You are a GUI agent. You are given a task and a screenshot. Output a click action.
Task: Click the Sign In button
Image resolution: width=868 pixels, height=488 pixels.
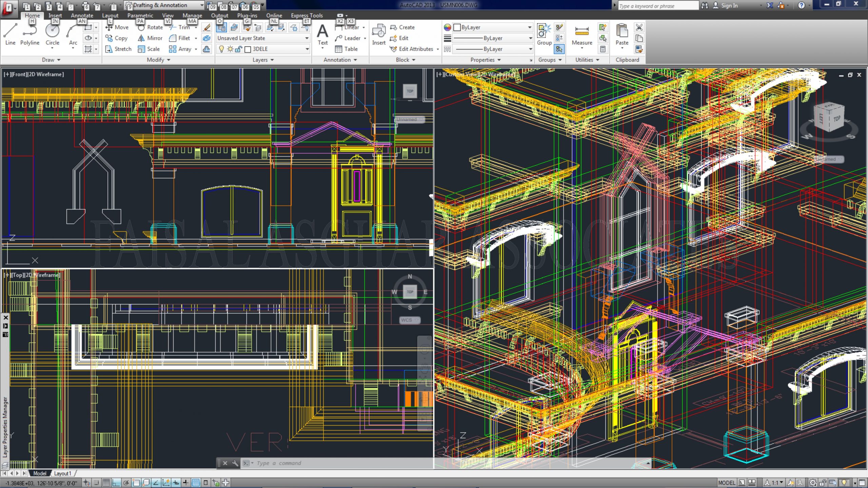click(x=729, y=5)
